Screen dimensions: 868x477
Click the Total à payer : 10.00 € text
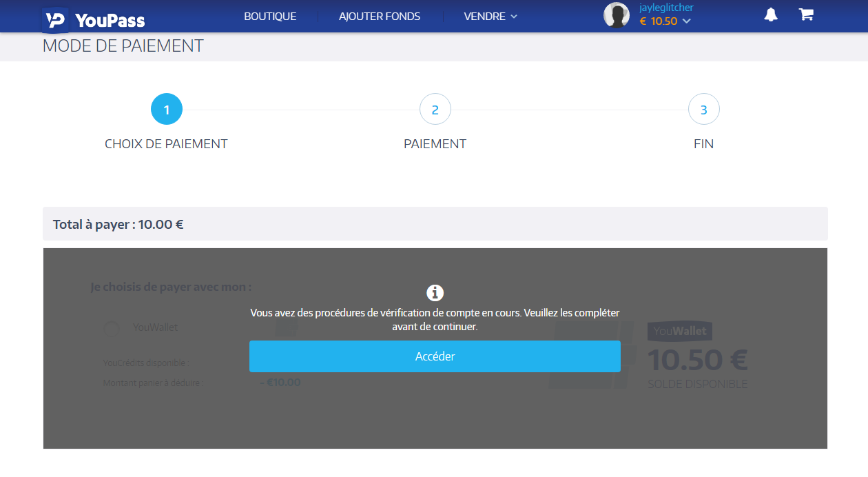pyautogui.click(x=118, y=224)
